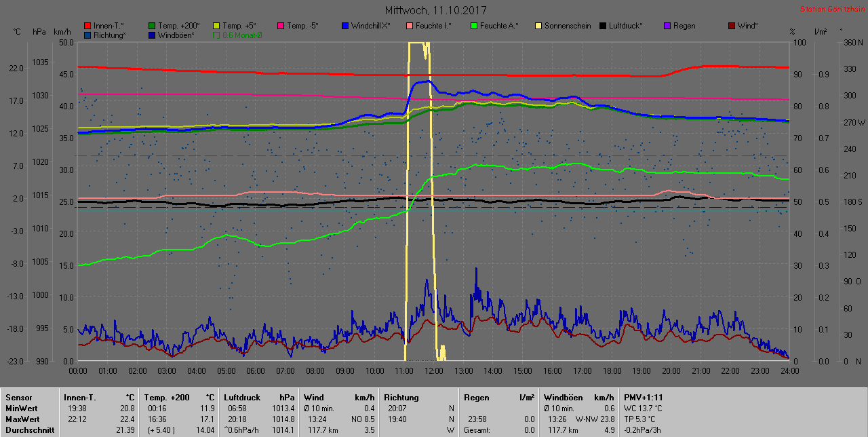Click the 'Feuchte A.*' legend label
The image size is (868, 437).
coord(499,26)
